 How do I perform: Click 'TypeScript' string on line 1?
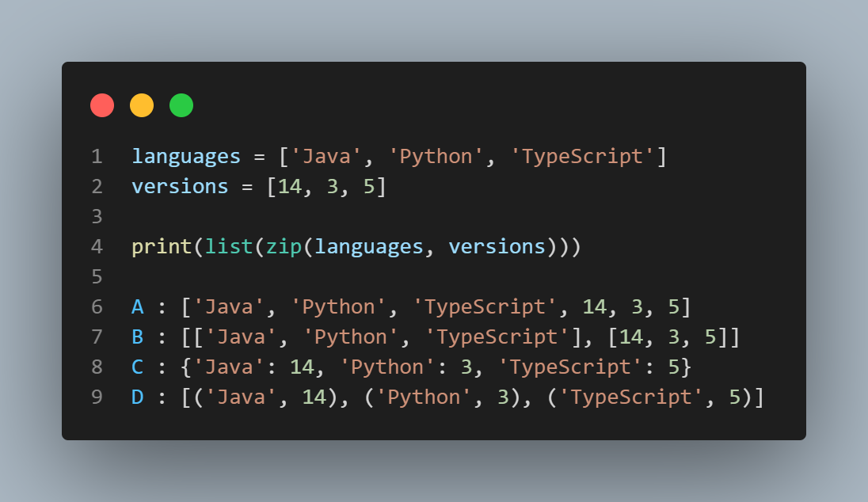coord(582,157)
